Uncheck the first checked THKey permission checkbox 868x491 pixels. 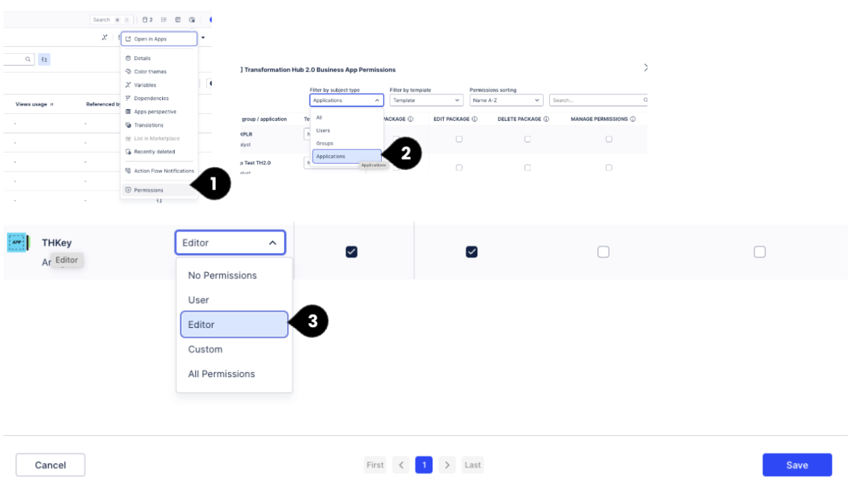coord(352,252)
